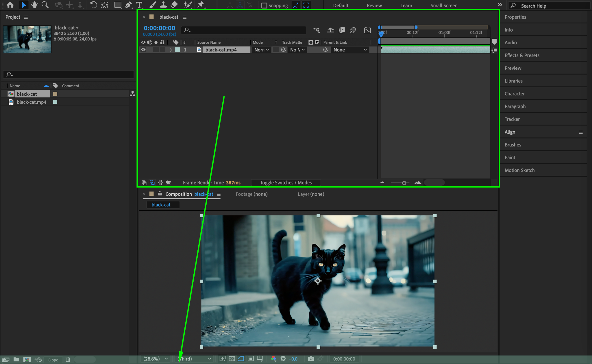This screenshot has width=592, height=364.
Task: Enable the Snapping checkbox
Action: click(264, 5)
